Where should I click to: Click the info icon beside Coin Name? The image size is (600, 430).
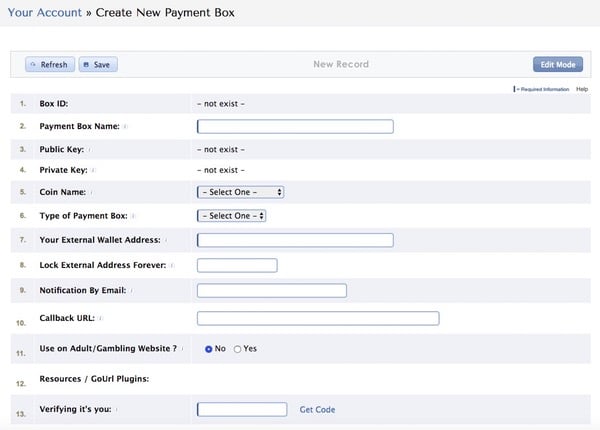coord(90,192)
